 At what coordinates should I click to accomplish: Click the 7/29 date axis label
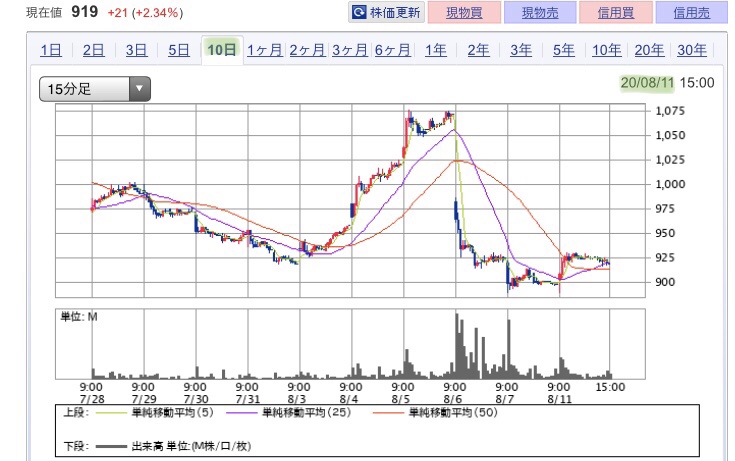coord(144,399)
